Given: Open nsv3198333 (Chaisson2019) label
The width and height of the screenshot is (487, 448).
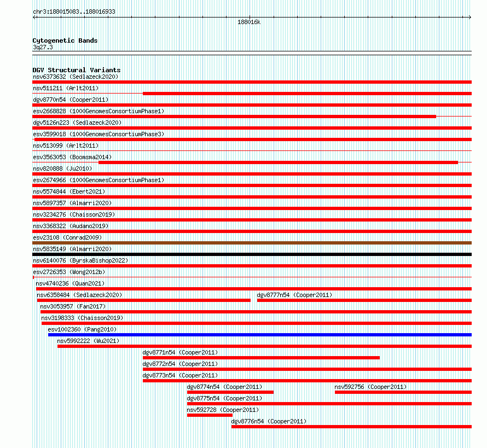Looking at the screenshot, I should coord(82,318).
